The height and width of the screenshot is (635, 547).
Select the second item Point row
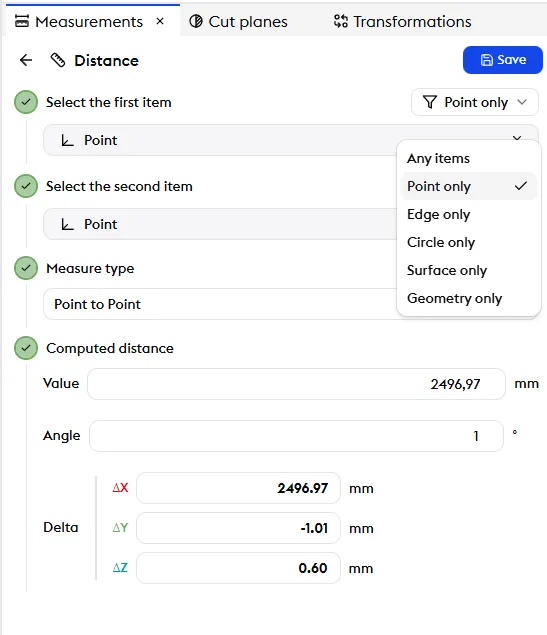pyautogui.click(x=220, y=224)
